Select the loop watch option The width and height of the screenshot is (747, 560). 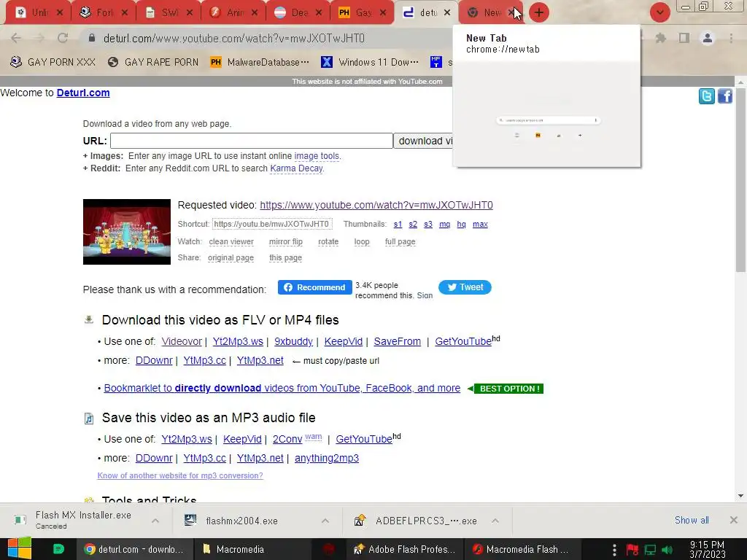point(362,242)
